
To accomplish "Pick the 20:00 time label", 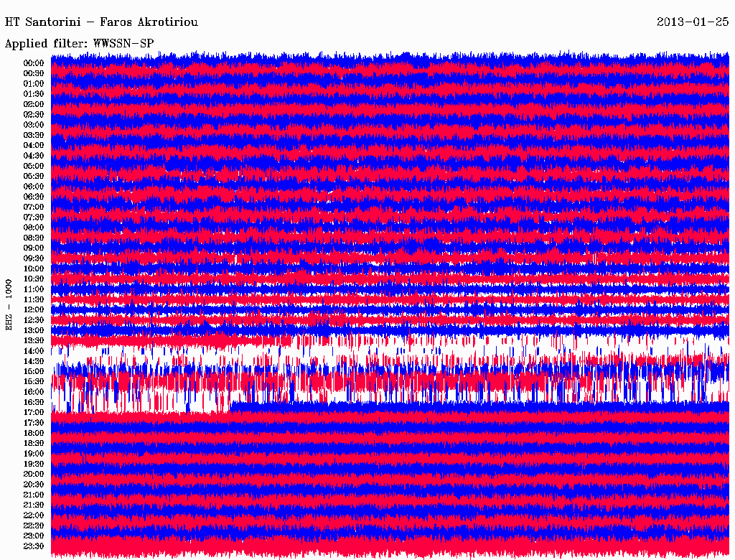I will tap(34, 474).
